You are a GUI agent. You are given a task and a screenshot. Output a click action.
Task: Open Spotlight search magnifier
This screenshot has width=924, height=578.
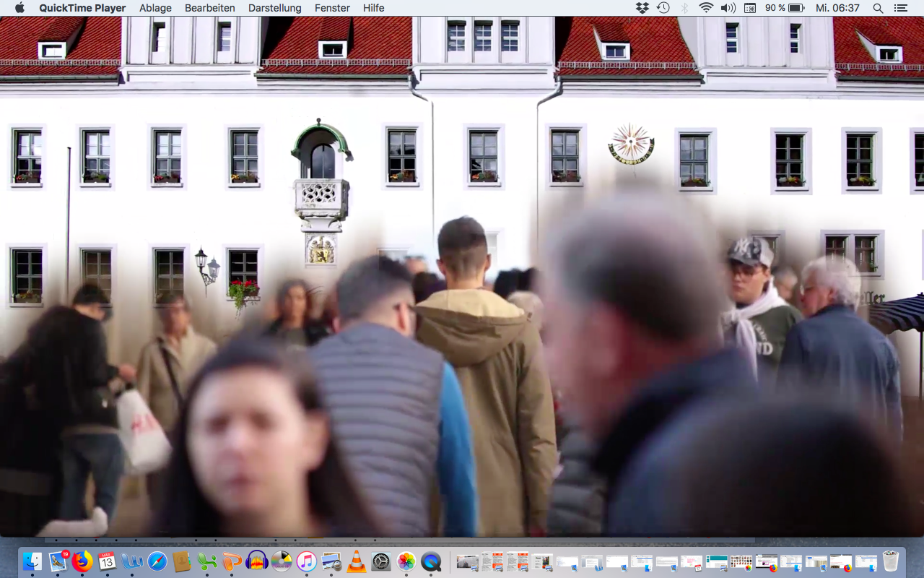click(x=878, y=8)
